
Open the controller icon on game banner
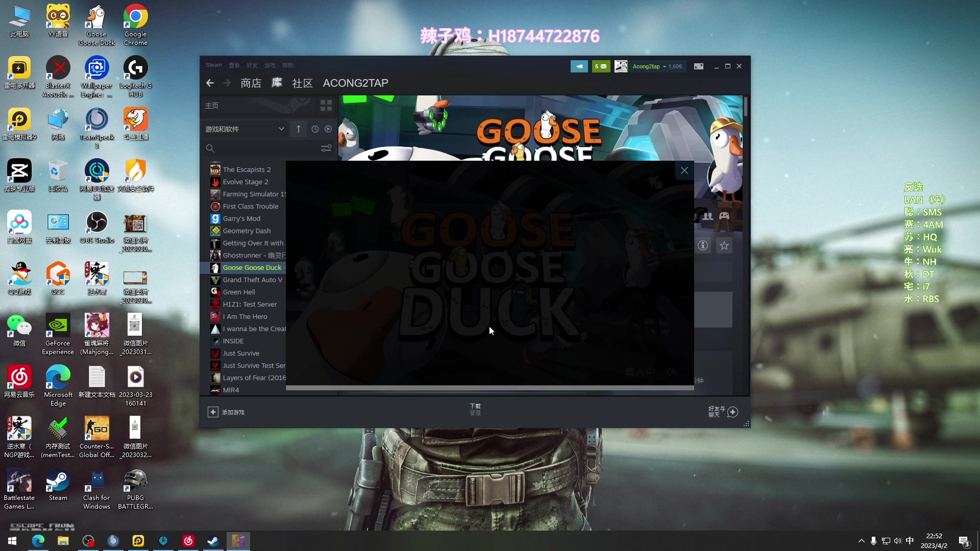pyautogui.click(x=724, y=216)
